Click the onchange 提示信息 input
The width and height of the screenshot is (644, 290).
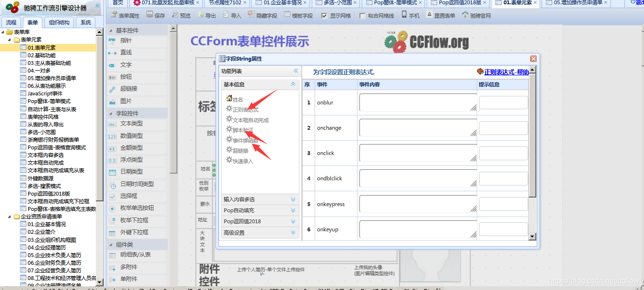click(503, 128)
